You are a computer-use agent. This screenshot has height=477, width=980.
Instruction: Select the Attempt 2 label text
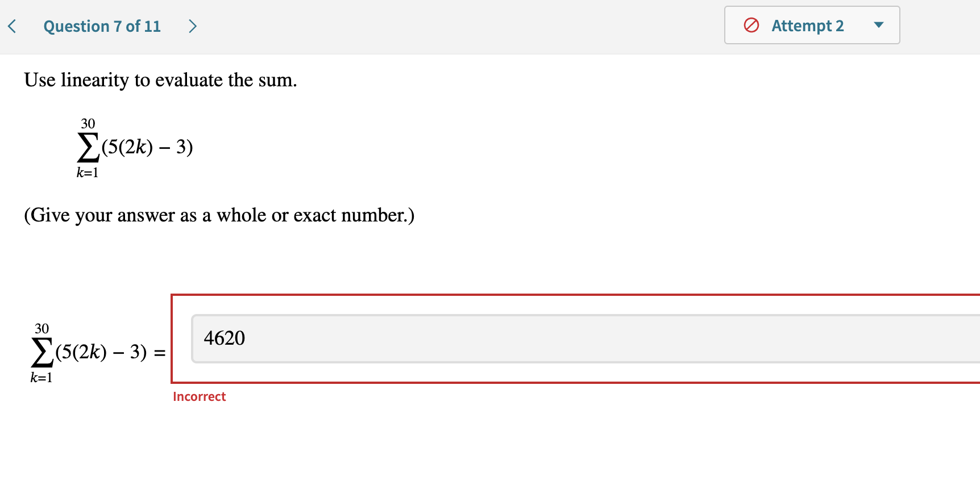coord(808,25)
